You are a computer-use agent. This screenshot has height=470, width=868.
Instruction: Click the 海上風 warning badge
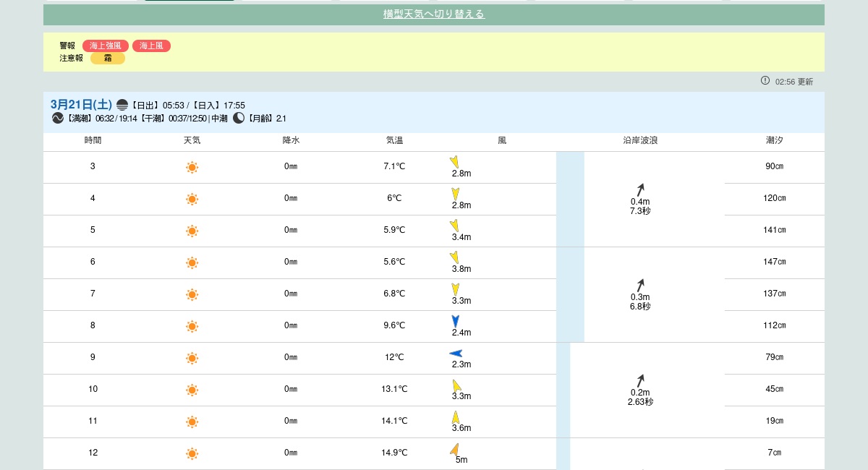(x=151, y=46)
